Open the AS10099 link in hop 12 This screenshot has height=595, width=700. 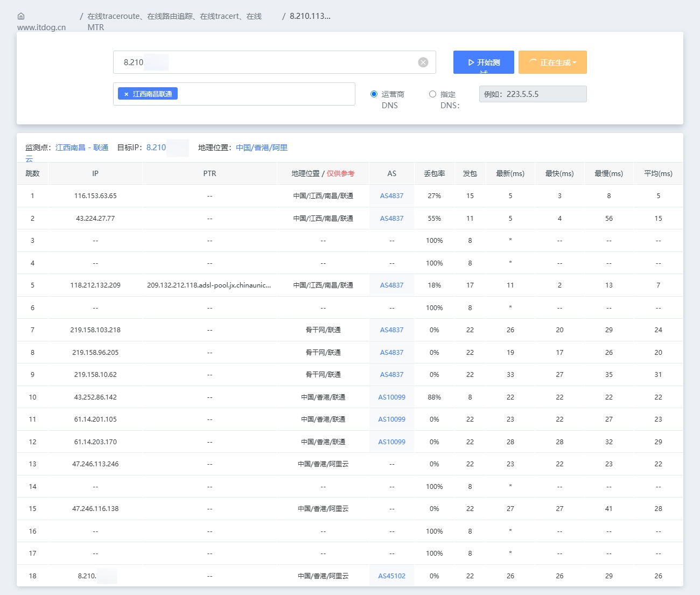(391, 442)
